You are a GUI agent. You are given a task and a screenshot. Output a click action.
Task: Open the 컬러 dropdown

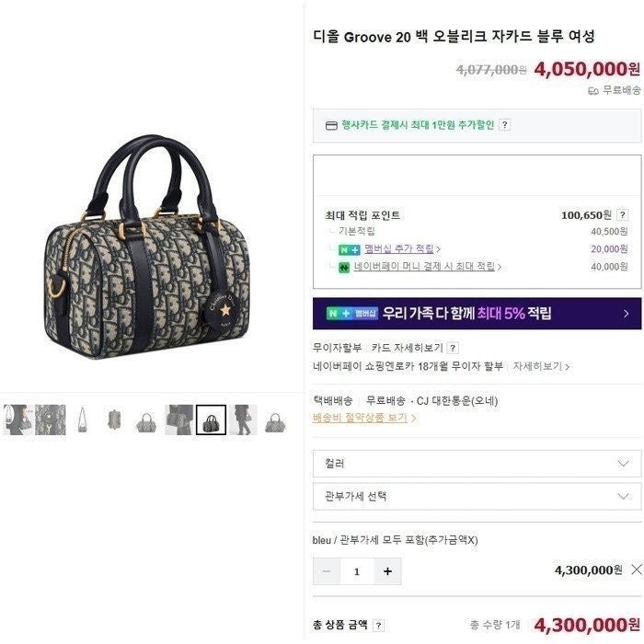click(477, 464)
